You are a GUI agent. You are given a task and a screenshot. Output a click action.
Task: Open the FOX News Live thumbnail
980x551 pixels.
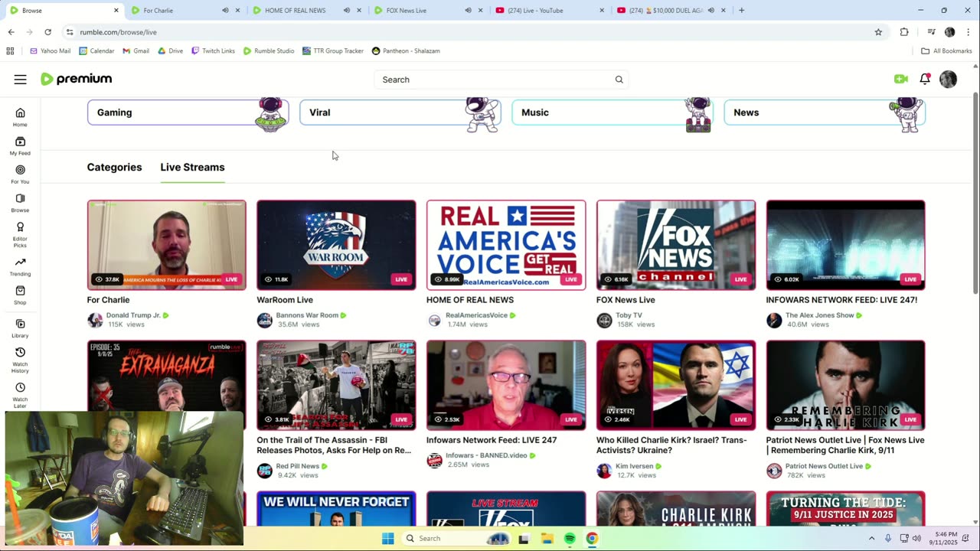pos(676,245)
